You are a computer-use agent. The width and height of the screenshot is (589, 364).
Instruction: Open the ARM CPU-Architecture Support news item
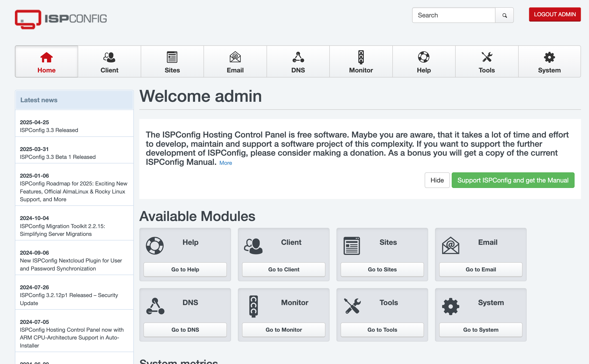pos(72,337)
